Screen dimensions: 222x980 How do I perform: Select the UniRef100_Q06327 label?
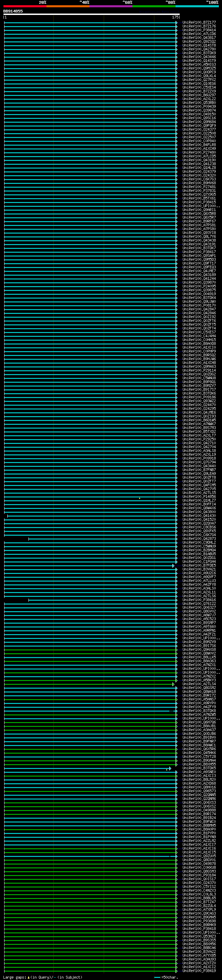click(199, 608)
